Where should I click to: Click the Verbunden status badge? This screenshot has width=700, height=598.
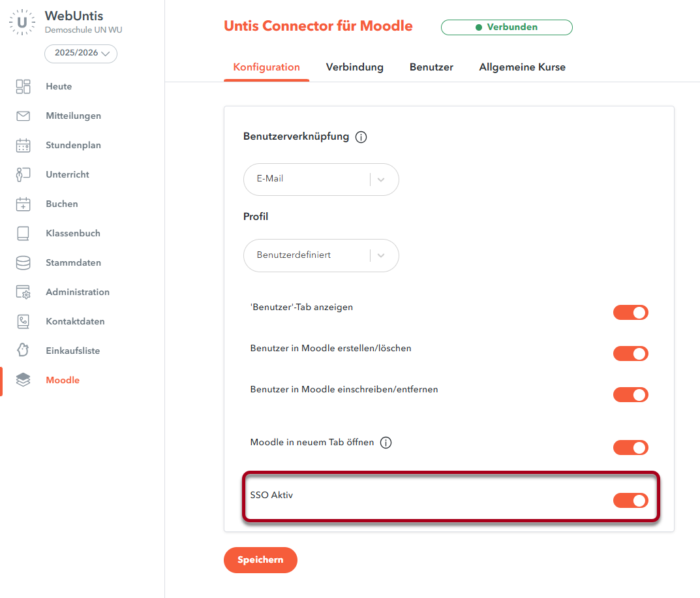coord(506,27)
